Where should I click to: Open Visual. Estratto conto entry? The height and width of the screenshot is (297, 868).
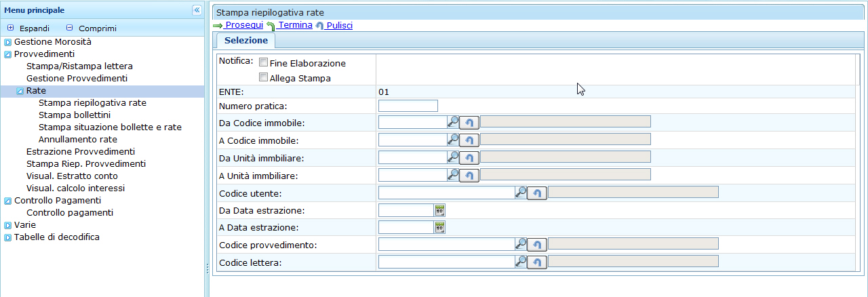(71, 176)
